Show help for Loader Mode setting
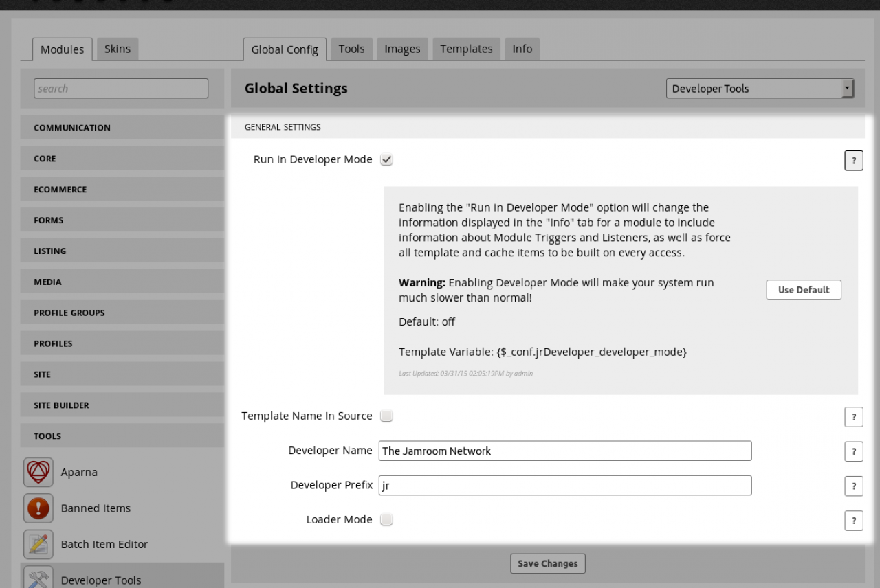 (x=853, y=521)
